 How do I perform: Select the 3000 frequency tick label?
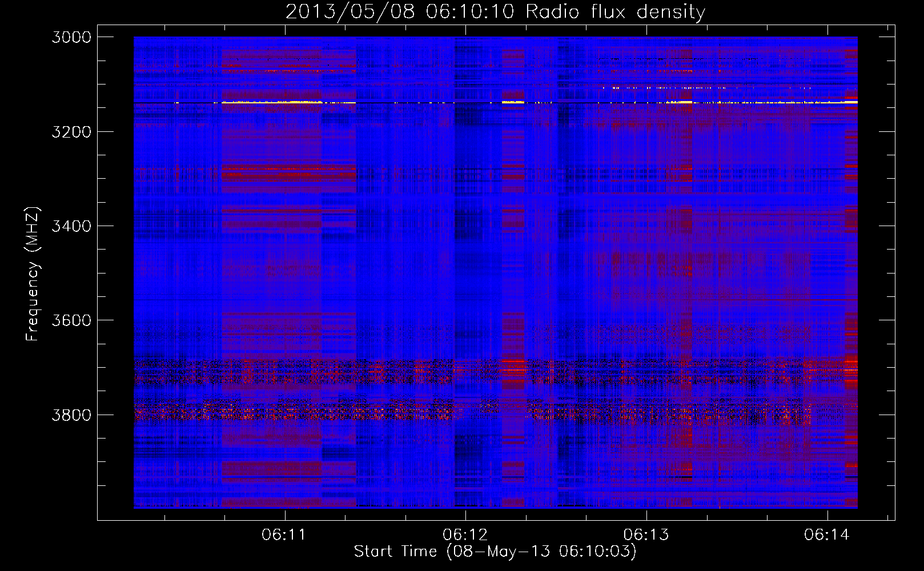(71, 37)
